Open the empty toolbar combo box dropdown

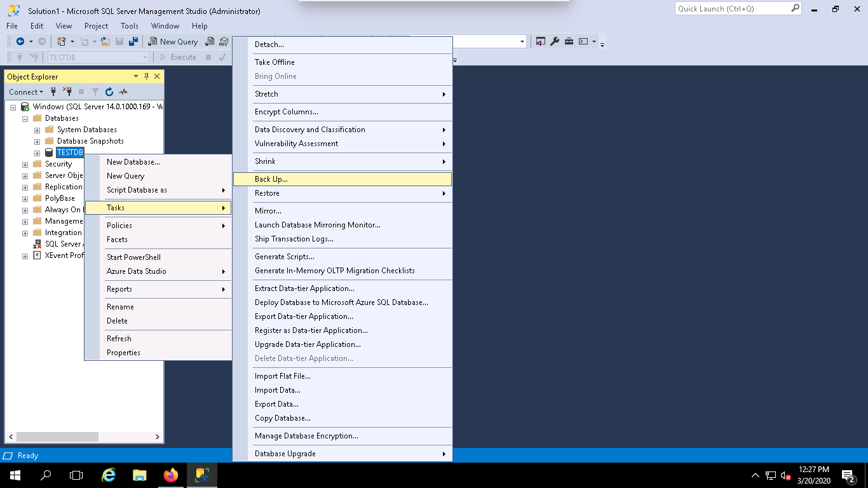coord(522,41)
